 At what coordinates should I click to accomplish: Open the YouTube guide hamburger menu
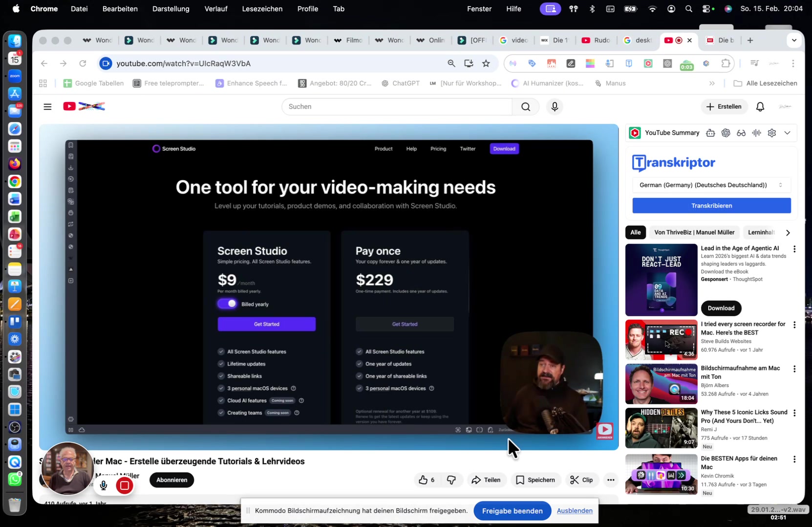click(47, 107)
